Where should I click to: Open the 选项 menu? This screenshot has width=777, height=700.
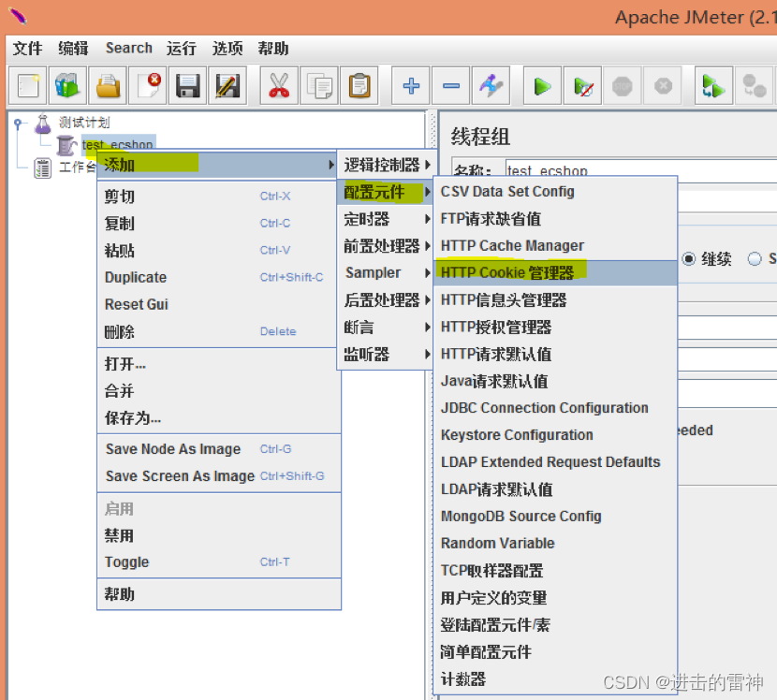tap(227, 49)
